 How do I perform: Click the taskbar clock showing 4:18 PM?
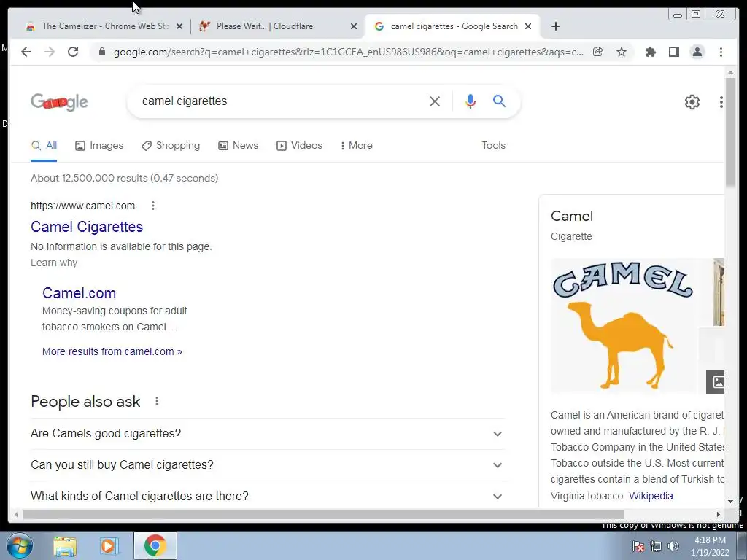coord(710,546)
